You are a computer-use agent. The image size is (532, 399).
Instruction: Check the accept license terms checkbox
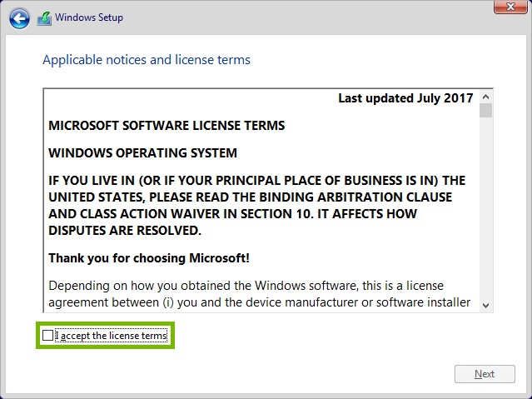coord(47,336)
